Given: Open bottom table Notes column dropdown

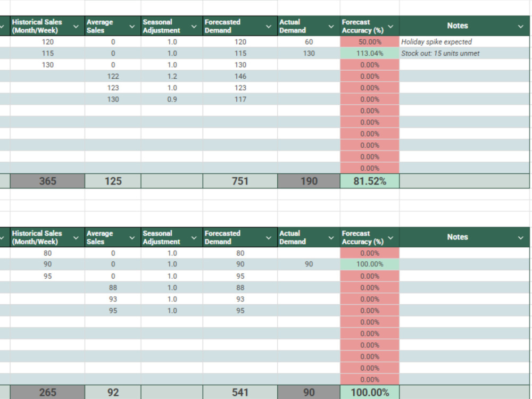Looking at the screenshot, I should tap(521, 238).
